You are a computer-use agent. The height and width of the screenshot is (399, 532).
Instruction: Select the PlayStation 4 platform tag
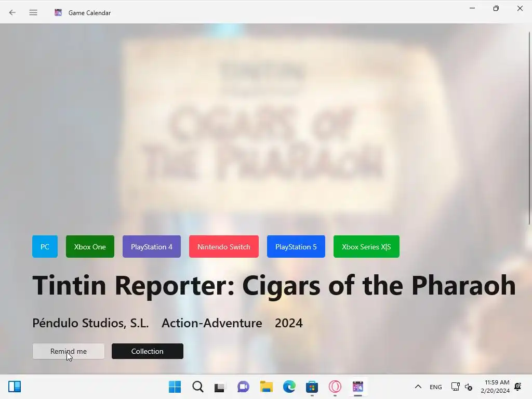click(x=152, y=247)
